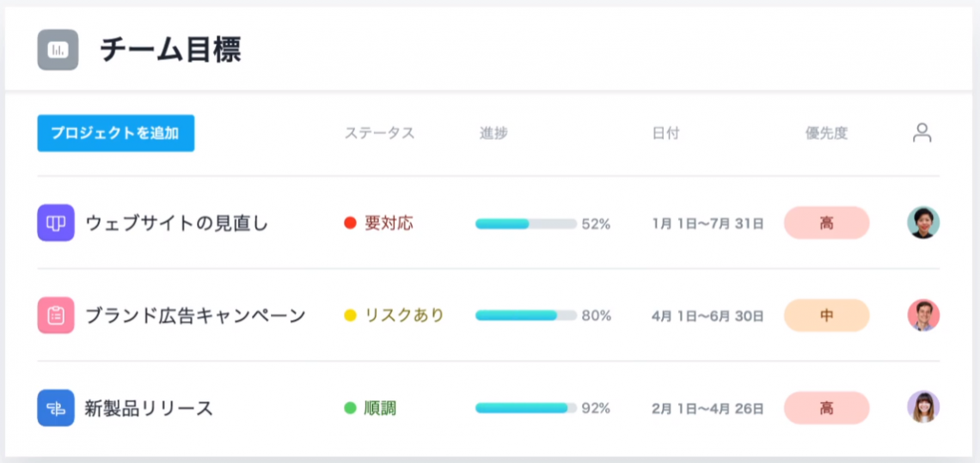Viewport: 980px width, 463px height.
Task: Open the 新製品リリース project name
Action: pos(149,409)
